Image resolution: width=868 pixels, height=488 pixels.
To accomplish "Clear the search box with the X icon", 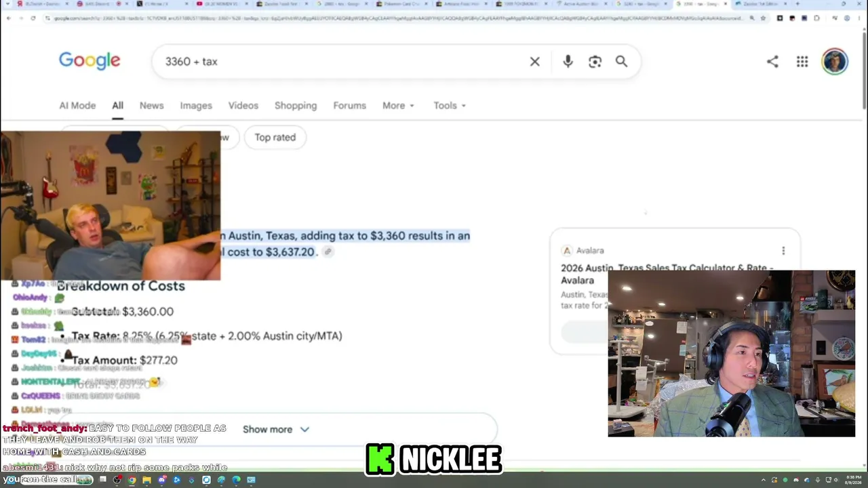I will click(x=534, y=62).
